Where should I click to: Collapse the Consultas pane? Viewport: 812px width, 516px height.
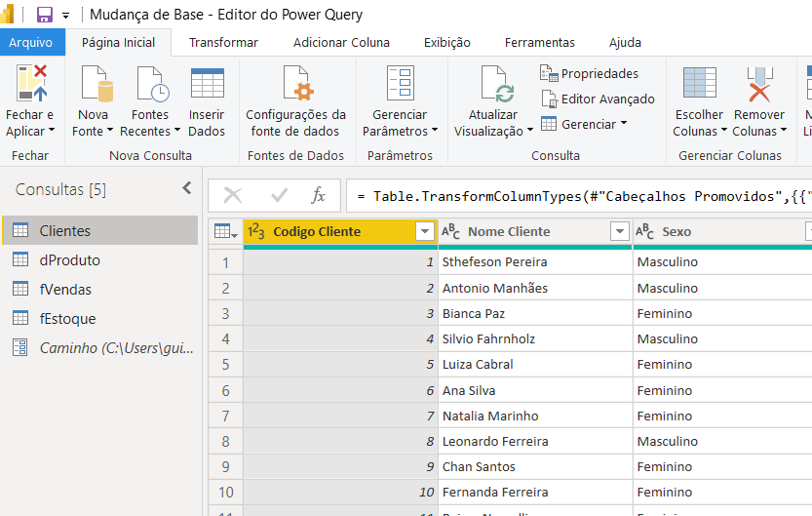point(187,188)
